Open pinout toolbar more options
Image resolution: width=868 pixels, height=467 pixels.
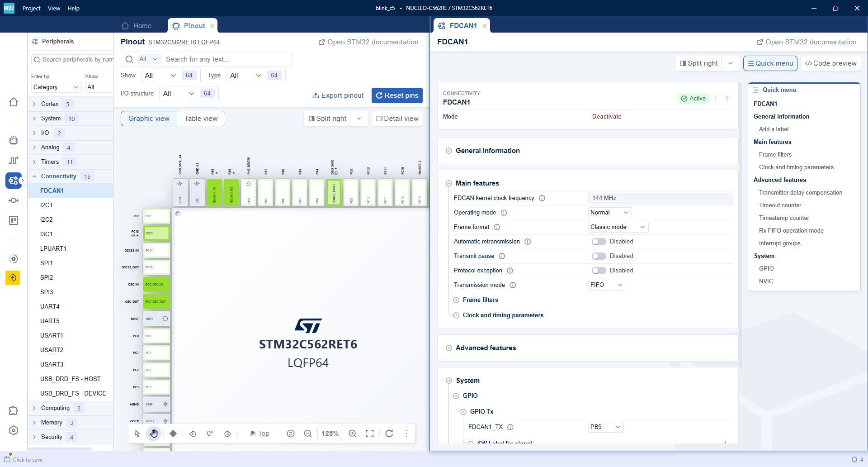coord(406,434)
